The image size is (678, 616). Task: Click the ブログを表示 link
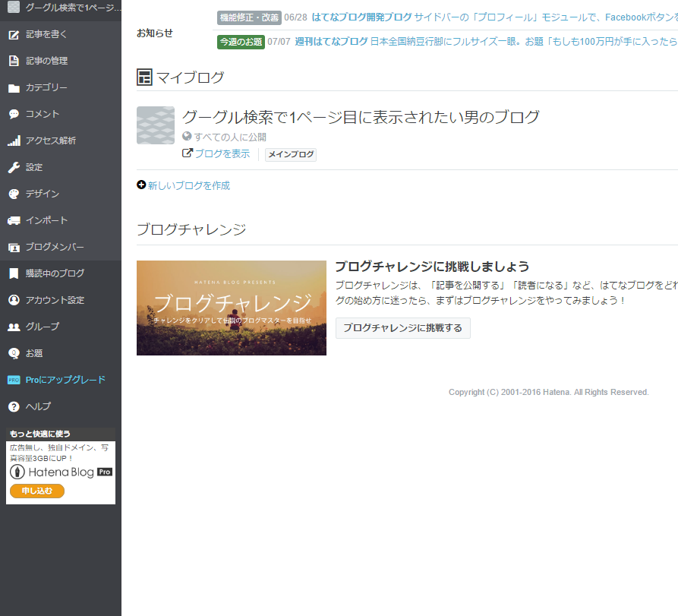coord(222,153)
